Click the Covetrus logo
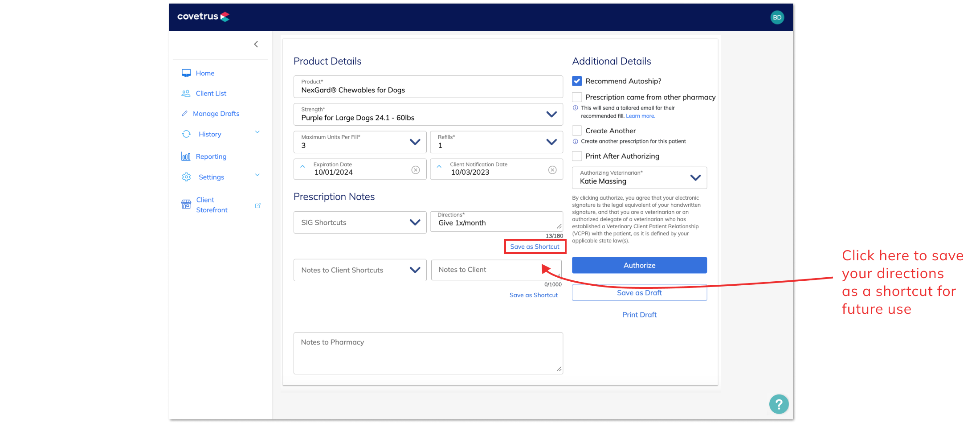This screenshot has height=427, width=980. (x=204, y=16)
